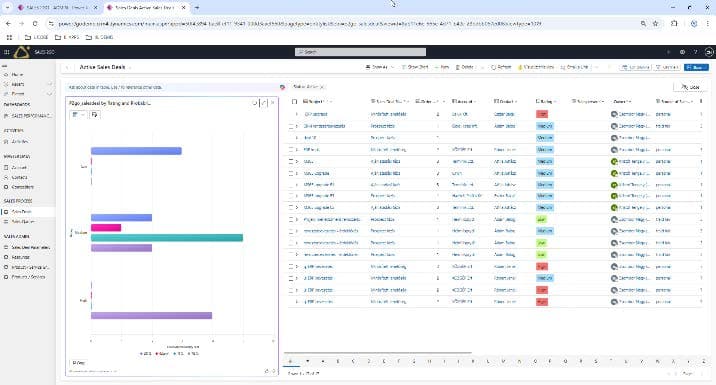The height and width of the screenshot is (385, 716).
Task: Refresh the chart with its circular arrow icon
Action: click(254, 103)
